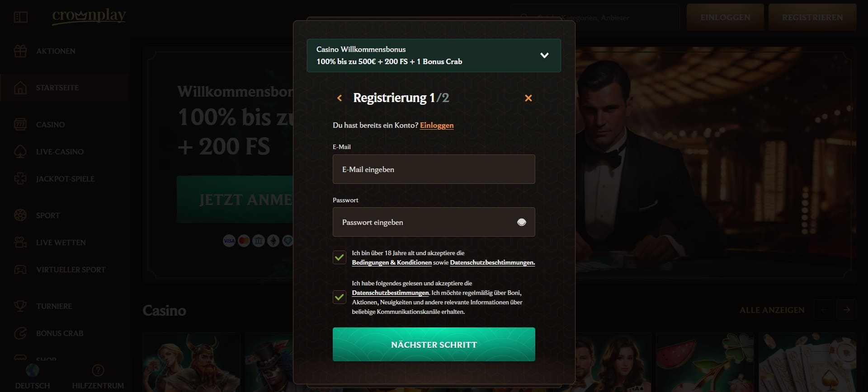Go back with the registration arrow
868x392 pixels.
pyautogui.click(x=340, y=98)
